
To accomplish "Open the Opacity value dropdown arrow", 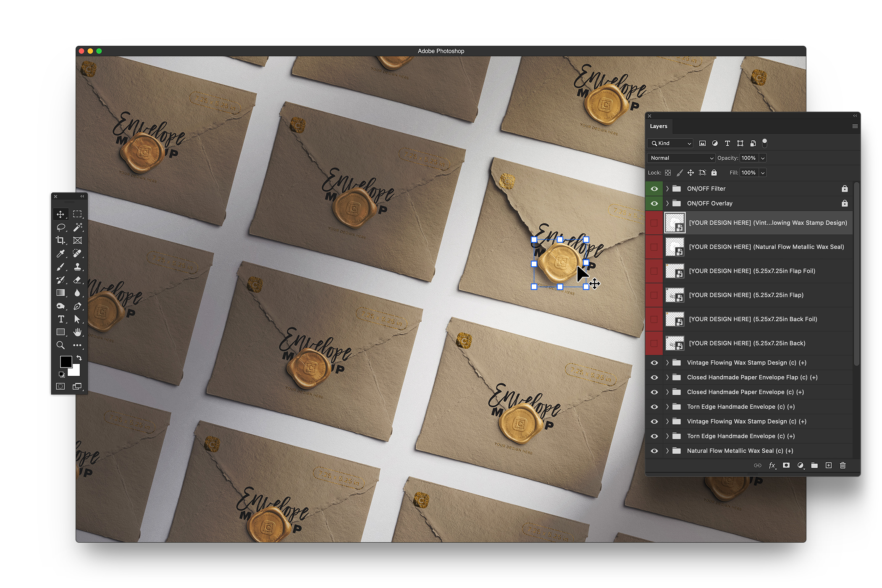I will 763,158.
